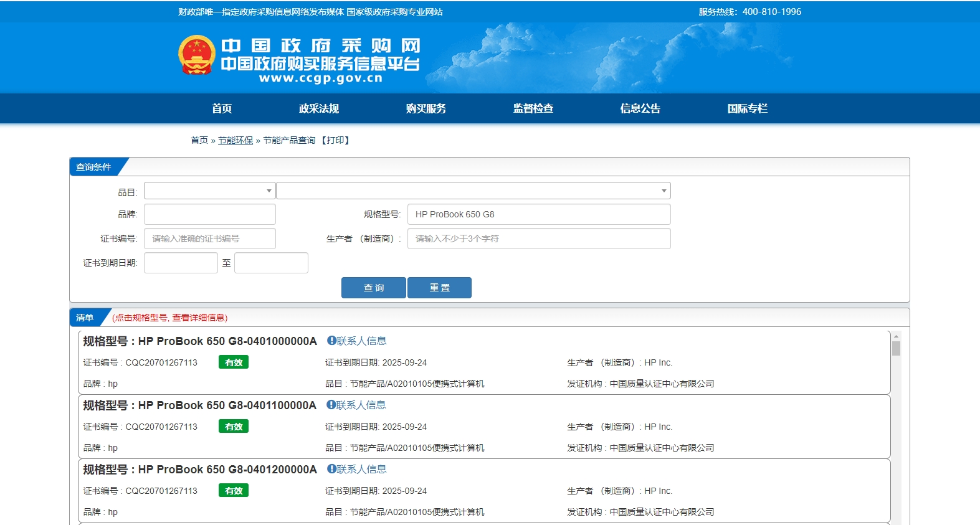Click info icon for model 0401100000A

click(331, 405)
